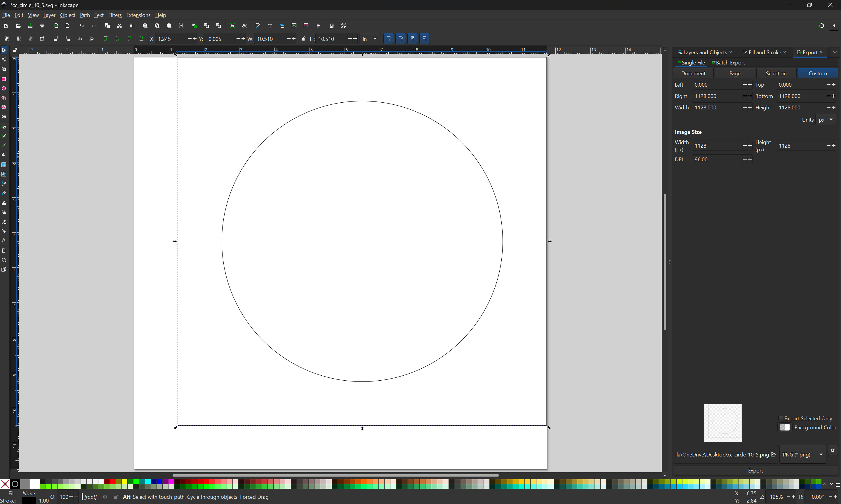
Task: Toggle the width and height ratio lock
Action: coord(304,39)
